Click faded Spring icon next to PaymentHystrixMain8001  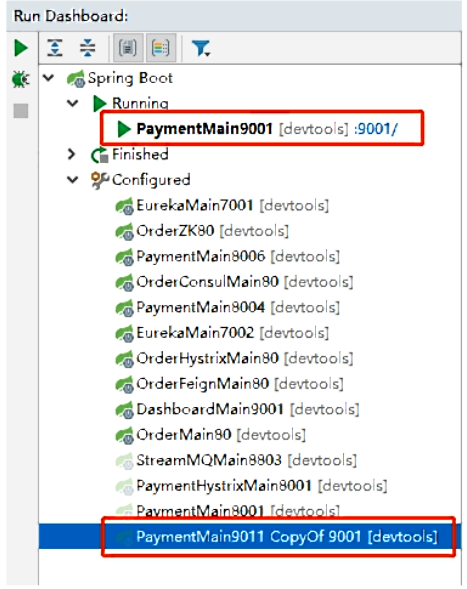tap(124, 486)
